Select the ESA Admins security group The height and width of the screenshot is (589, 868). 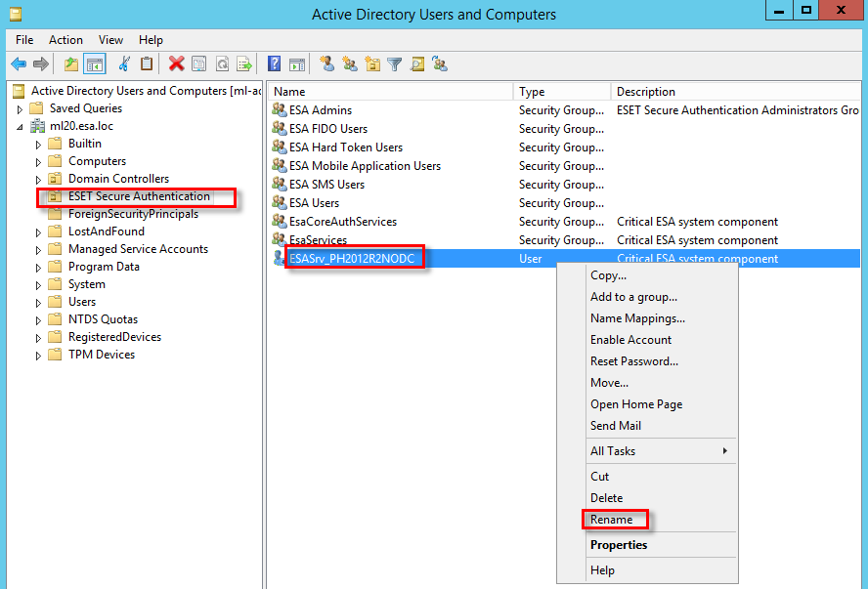coord(320,110)
